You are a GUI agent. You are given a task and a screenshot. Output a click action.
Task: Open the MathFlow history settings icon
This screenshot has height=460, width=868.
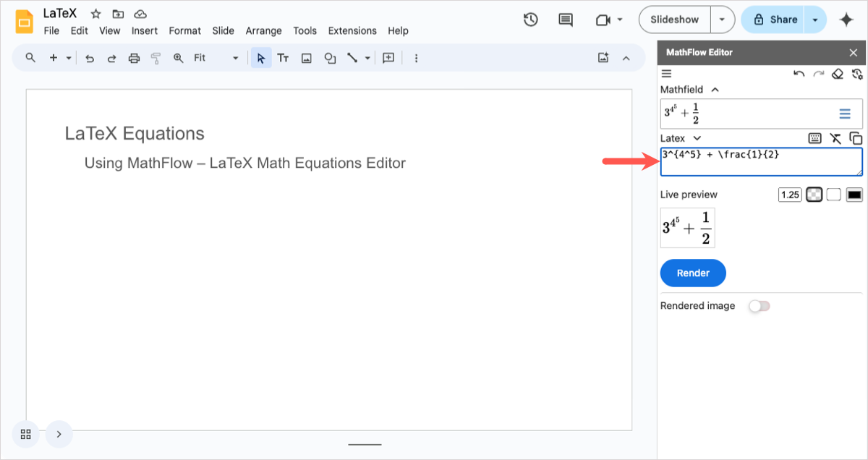click(857, 74)
